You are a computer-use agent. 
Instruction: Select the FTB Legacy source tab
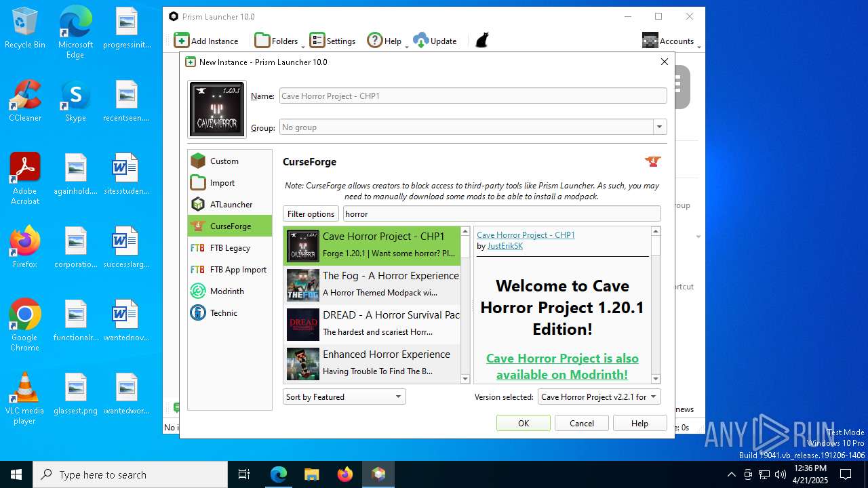point(230,247)
